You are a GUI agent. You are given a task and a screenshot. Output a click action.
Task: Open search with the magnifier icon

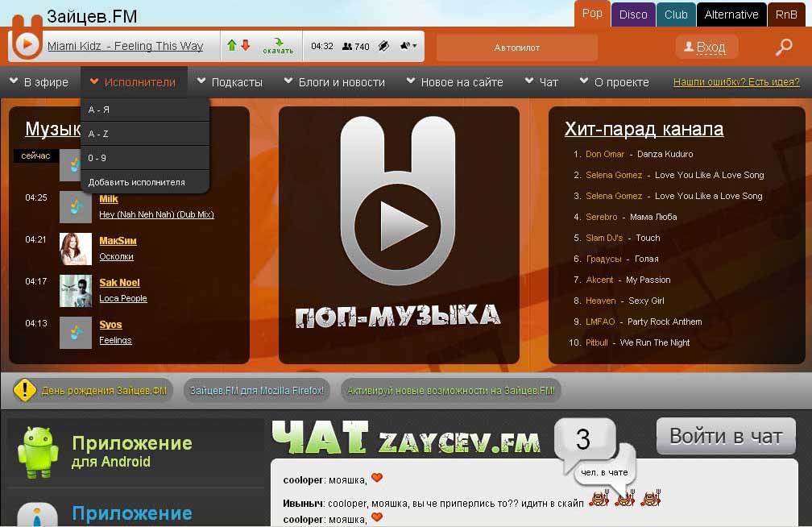pyautogui.click(x=784, y=48)
